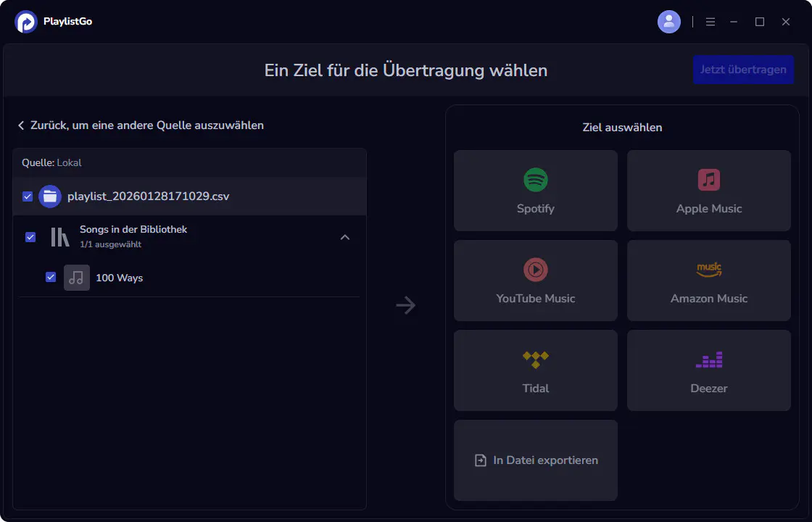Click 'Jetzt übertragen' to start the transfer

743,70
